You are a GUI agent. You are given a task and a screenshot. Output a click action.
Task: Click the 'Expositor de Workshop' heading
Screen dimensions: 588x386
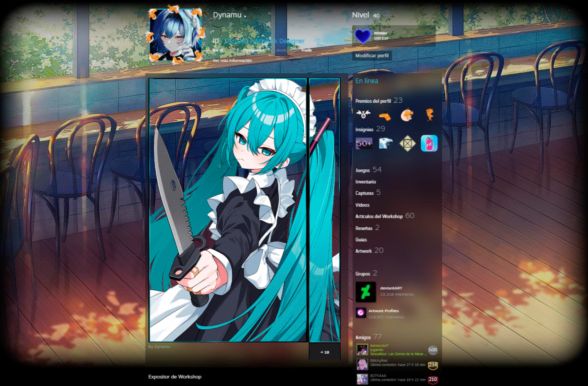(175, 377)
